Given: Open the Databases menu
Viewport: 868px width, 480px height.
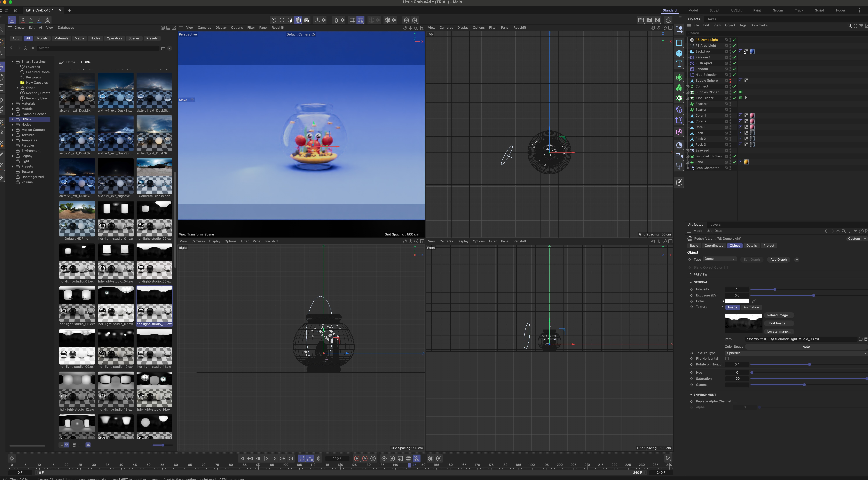Looking at the screenshot, I should click(x=66, y=28).
